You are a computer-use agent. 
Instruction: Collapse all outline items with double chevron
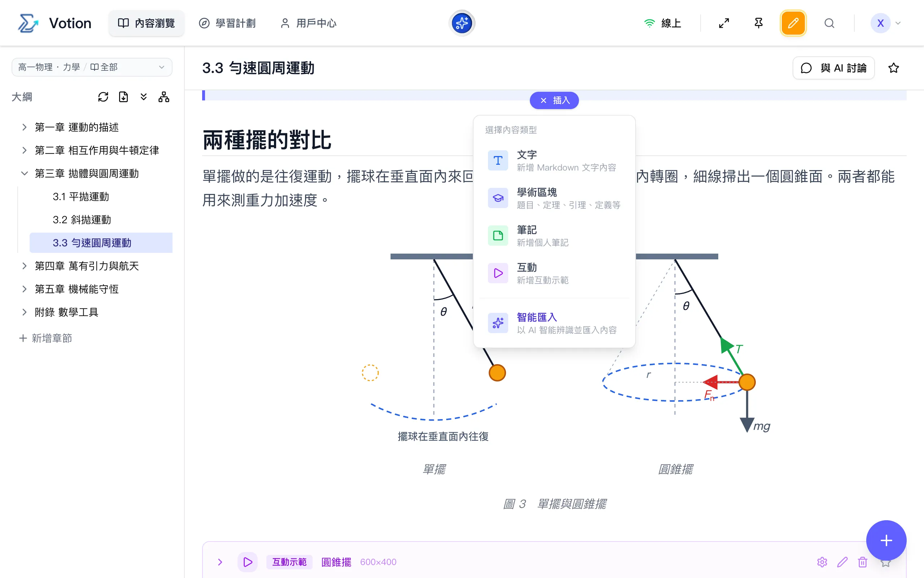tap(144, 97)
